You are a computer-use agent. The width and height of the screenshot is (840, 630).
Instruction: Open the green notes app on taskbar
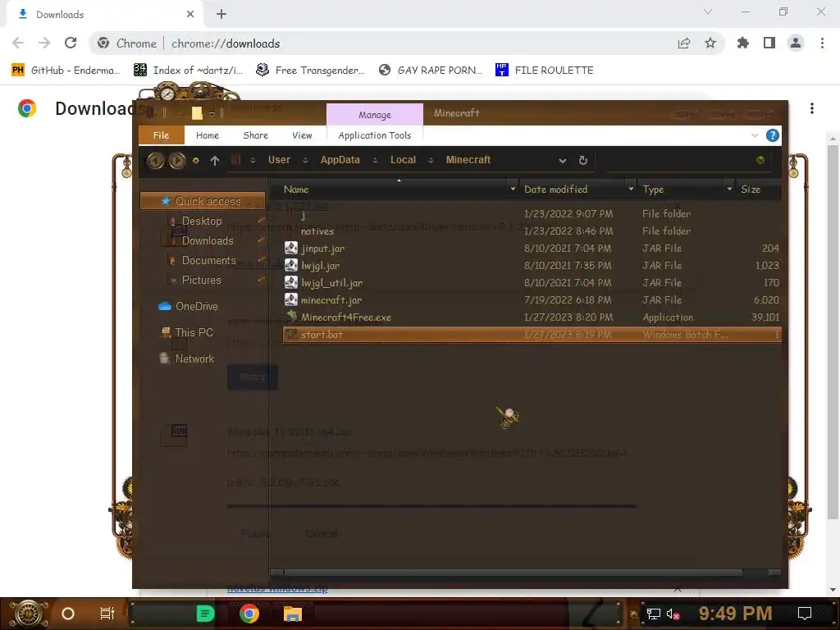click(x=205, y=614)
